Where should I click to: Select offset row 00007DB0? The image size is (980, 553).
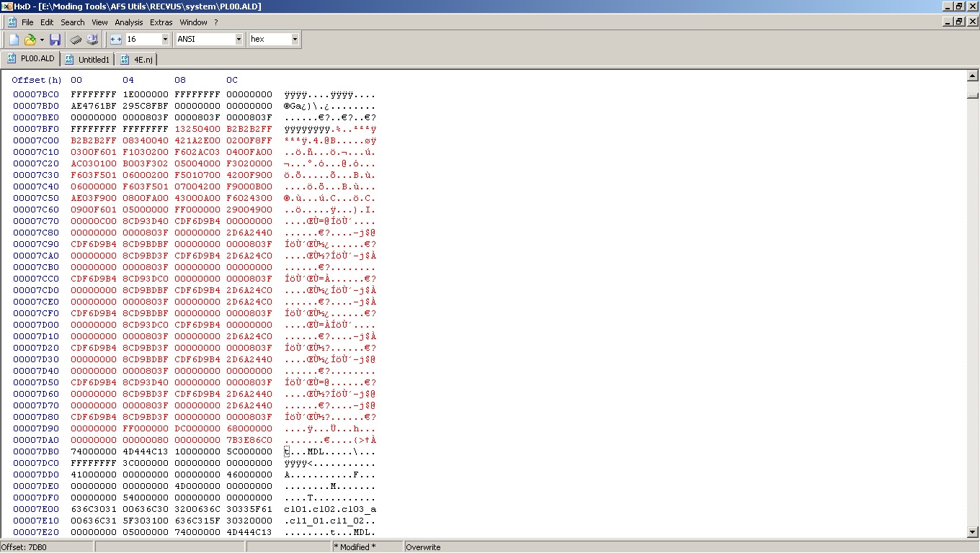36,451
